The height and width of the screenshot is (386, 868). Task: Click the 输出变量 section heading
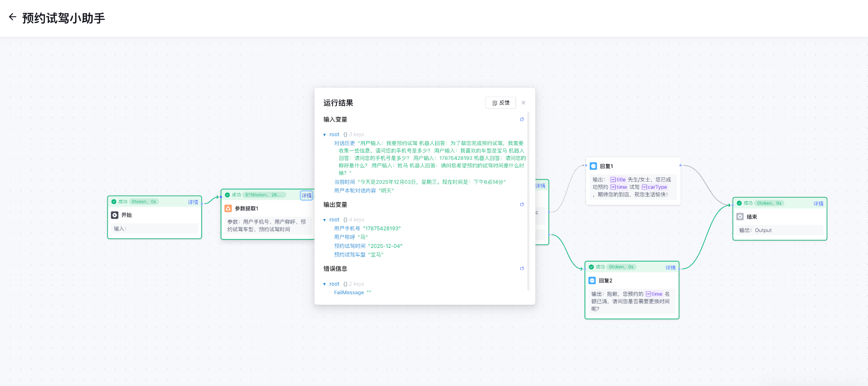tap(335, 205)
